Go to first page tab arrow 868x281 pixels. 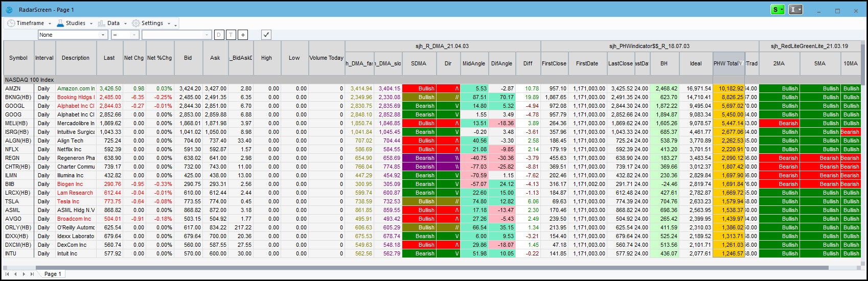(x=7, y=274)
